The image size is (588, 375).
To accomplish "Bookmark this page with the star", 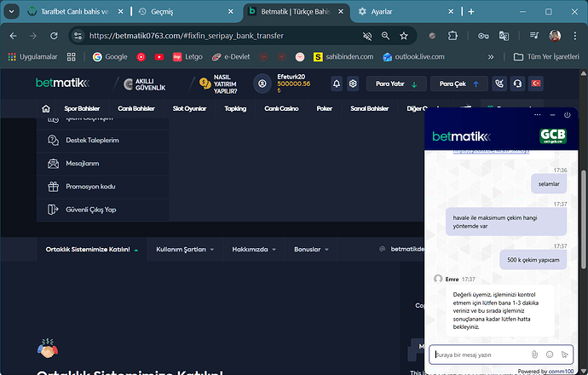I will point(404,36).
